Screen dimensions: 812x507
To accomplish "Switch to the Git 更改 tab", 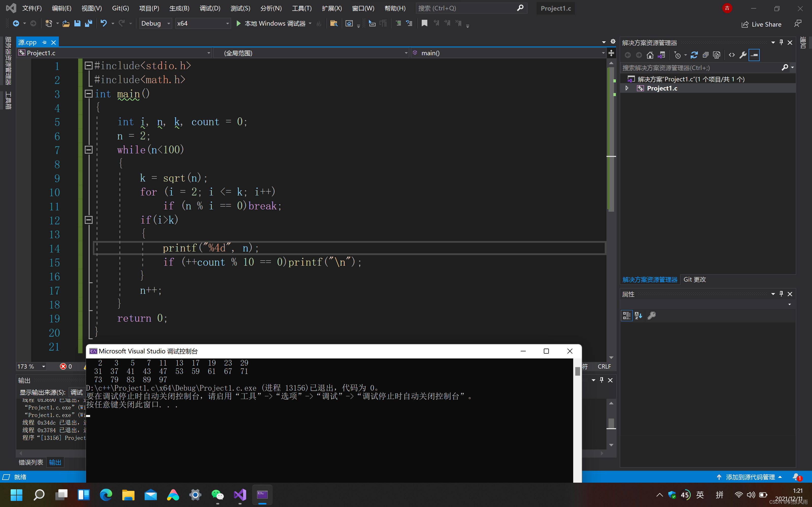I will (695, 279).
